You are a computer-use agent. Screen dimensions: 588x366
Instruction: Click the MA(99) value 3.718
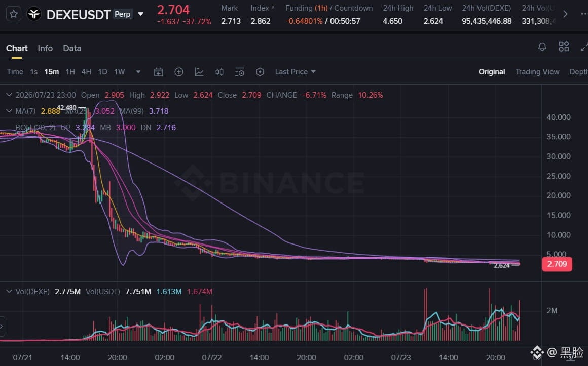pyautogui.click(x=159, y=111)
